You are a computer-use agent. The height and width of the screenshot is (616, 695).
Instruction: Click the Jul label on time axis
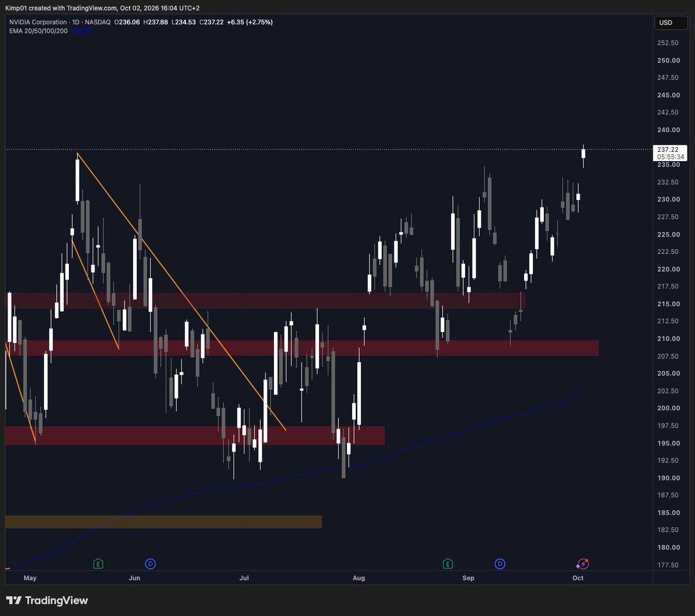(244, 578)
